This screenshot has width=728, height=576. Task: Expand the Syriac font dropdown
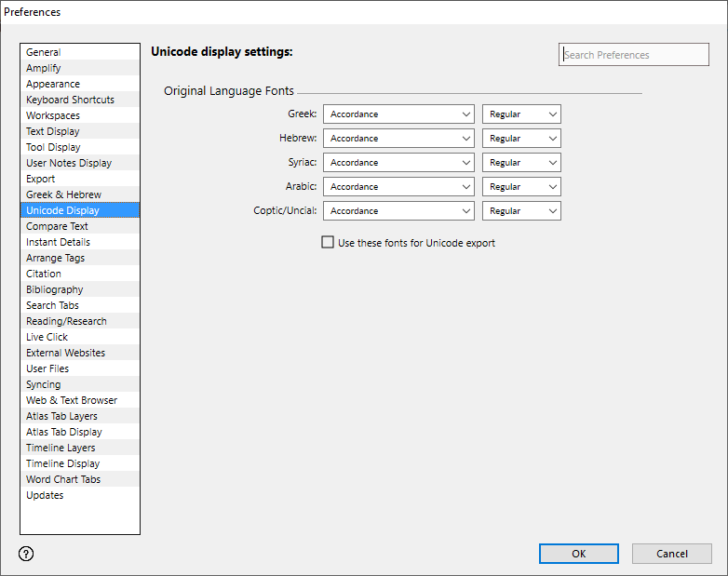click(x=398, y=163)
